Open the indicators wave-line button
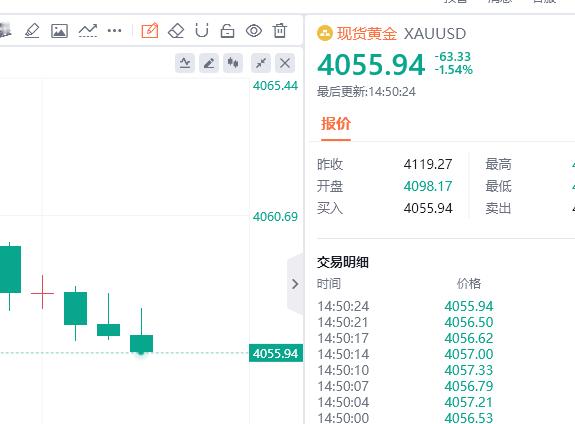This screenshot has width=575, height=424. [x=185, y=63]
